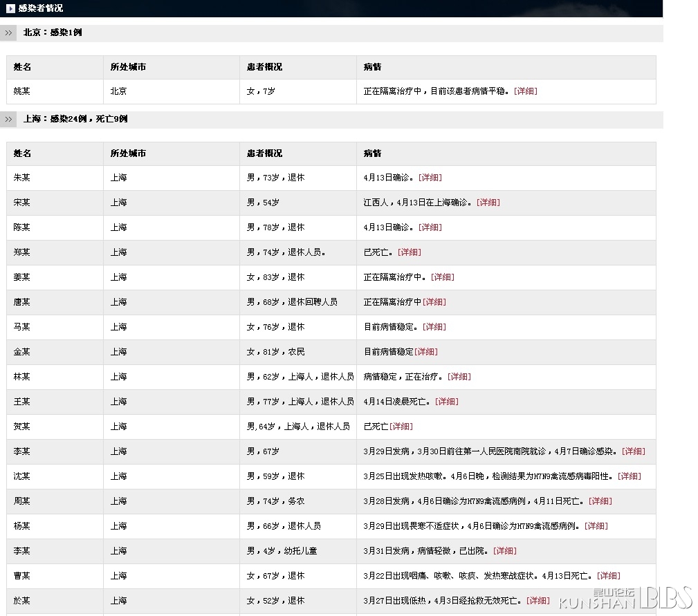
Task: Open 详细 link for 郑某 已死亡 row
Action: click(x=409, y=252)
